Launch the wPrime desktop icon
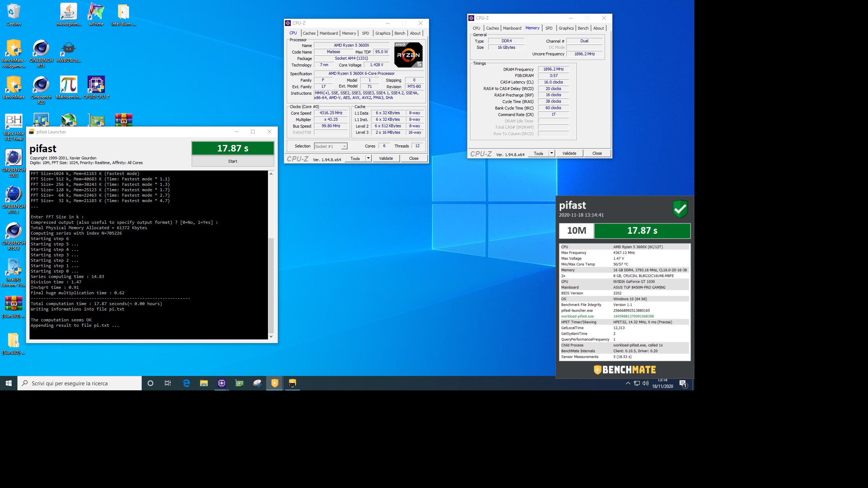868x488 pixels. click(96, 14)
